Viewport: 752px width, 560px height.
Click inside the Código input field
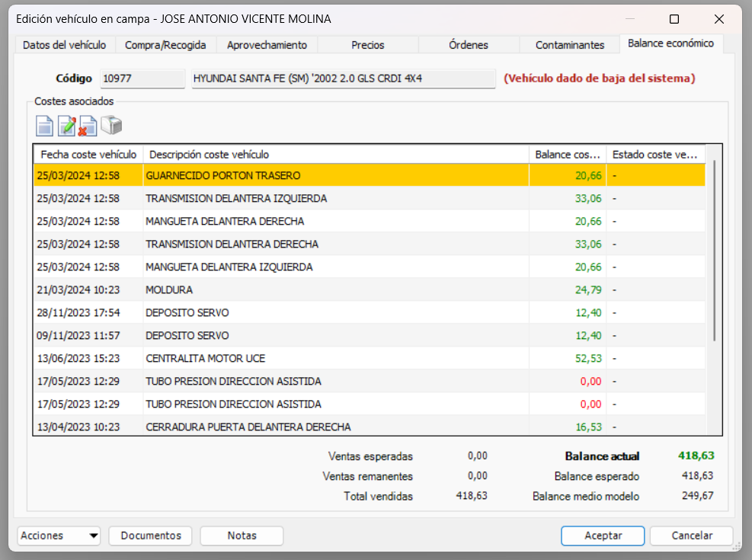[142, 78]
